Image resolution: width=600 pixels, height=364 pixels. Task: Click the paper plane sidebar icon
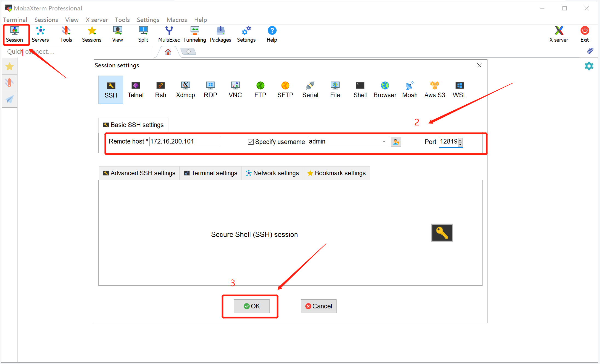10,99
